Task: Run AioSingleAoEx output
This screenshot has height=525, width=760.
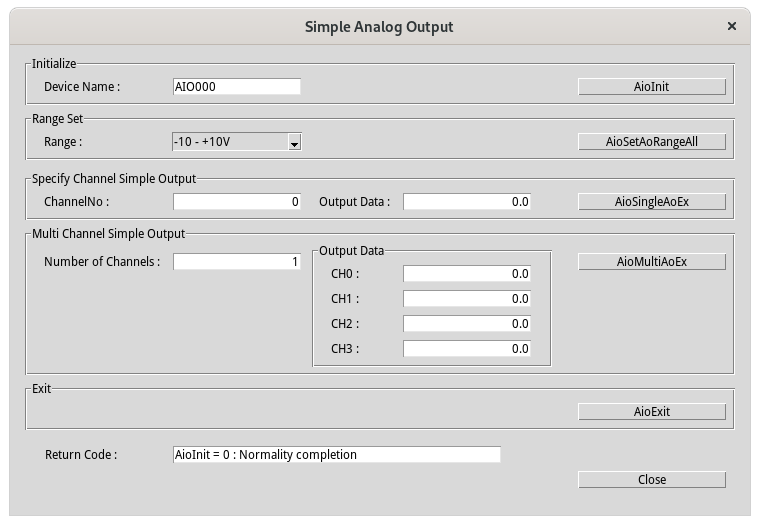Action: tap(651, 202)
